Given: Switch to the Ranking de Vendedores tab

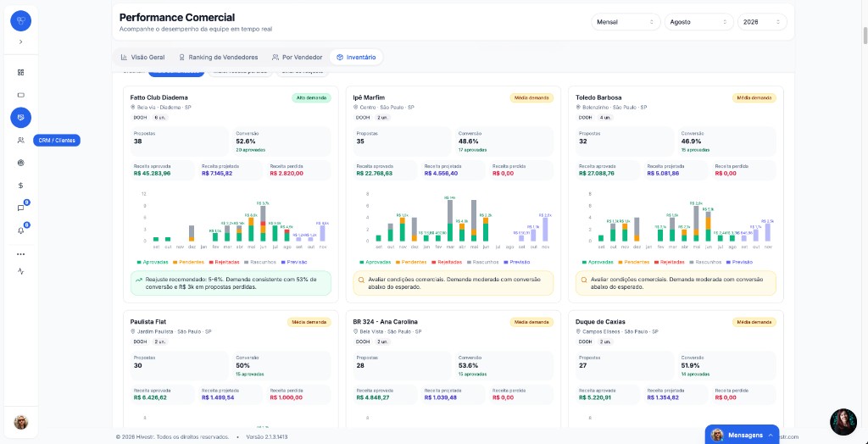Looking at the screenshot, I should [218, 57].
